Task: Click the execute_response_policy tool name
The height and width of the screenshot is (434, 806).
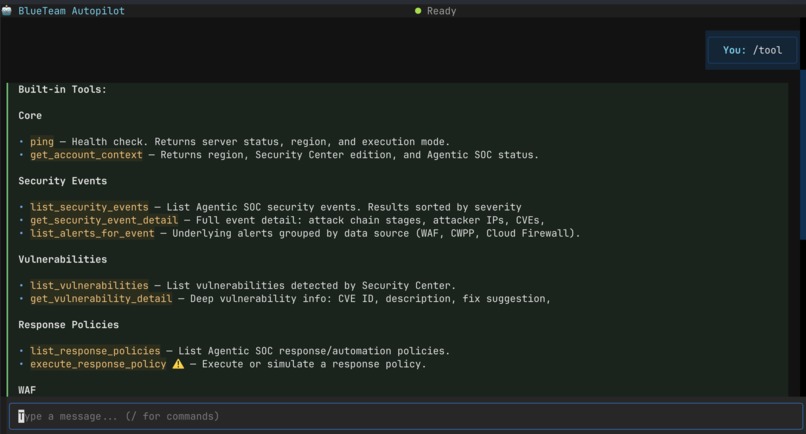Action: click(x=98, y=364)
